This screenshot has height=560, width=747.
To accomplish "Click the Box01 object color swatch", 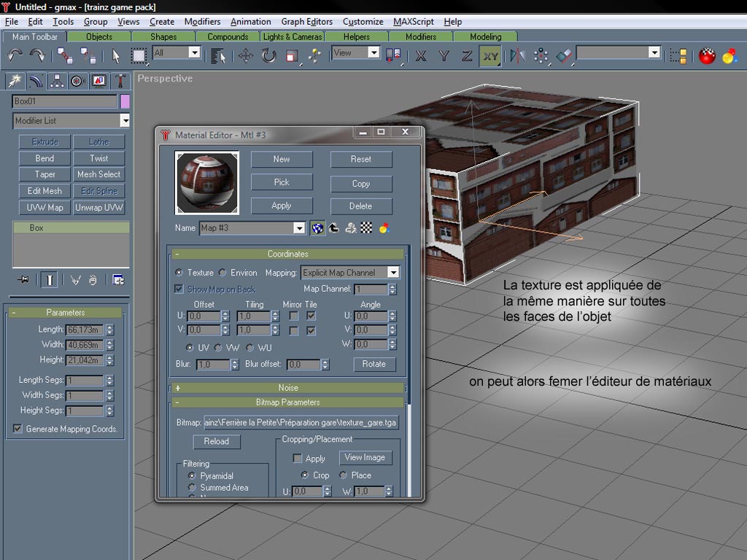I will point(125,101).
